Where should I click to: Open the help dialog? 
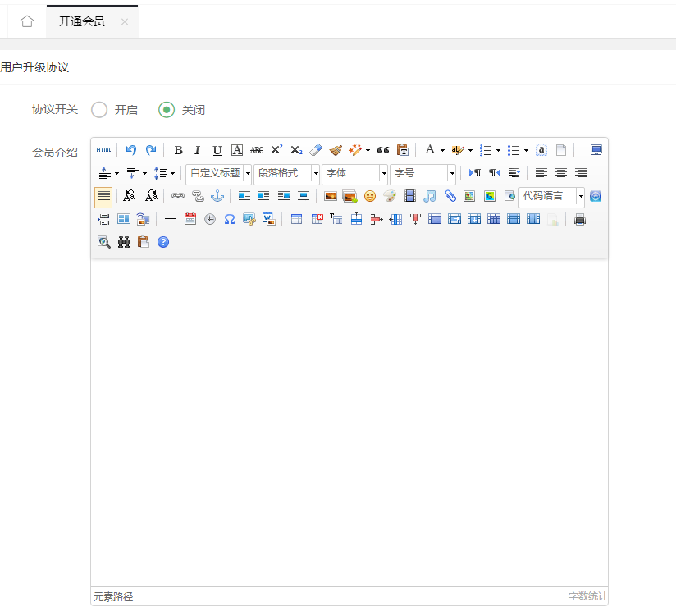tap(163, 242)
